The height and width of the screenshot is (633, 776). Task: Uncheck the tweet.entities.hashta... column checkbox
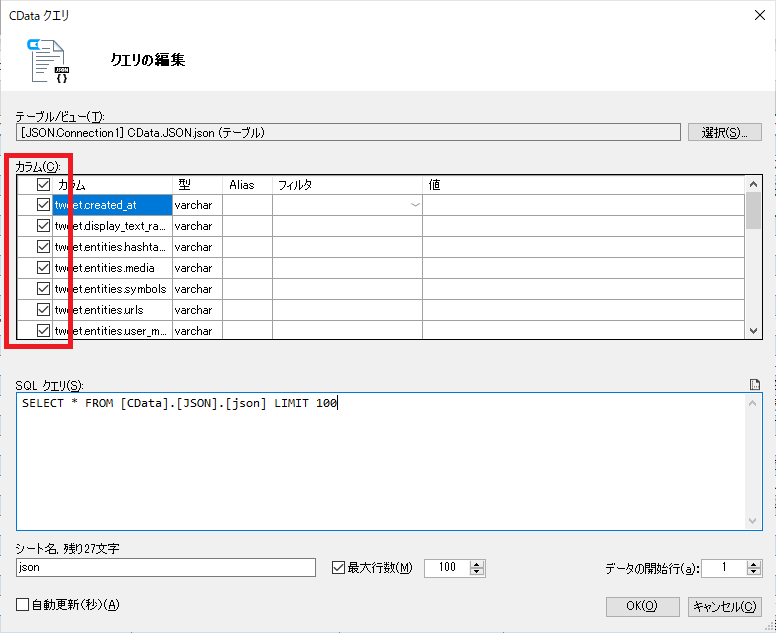(x=43, y=246)
